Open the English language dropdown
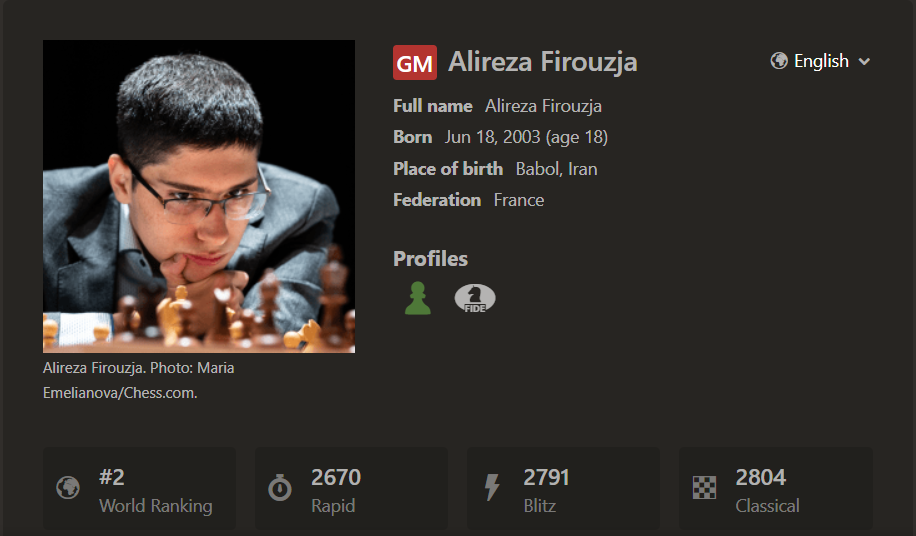Image resolution: width=916 pixels, height=536 pixels. tap(821, 61)
